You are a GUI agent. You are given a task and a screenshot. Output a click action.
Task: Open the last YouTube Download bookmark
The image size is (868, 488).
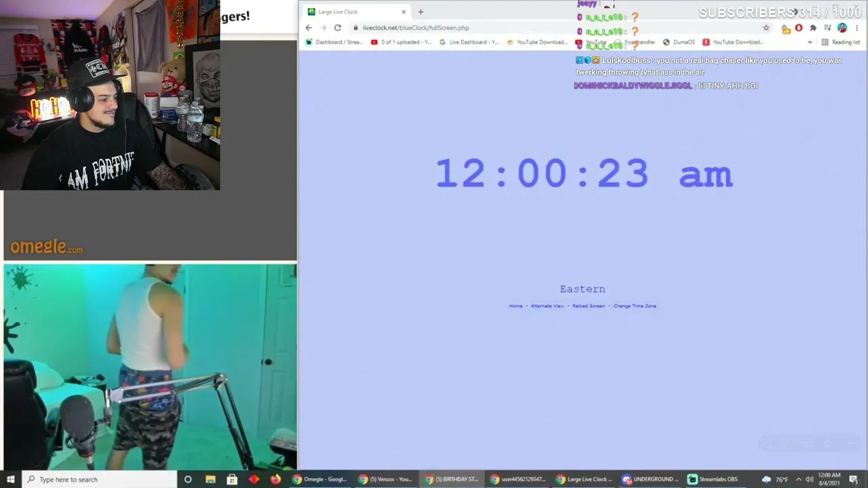tap(732, 42)
